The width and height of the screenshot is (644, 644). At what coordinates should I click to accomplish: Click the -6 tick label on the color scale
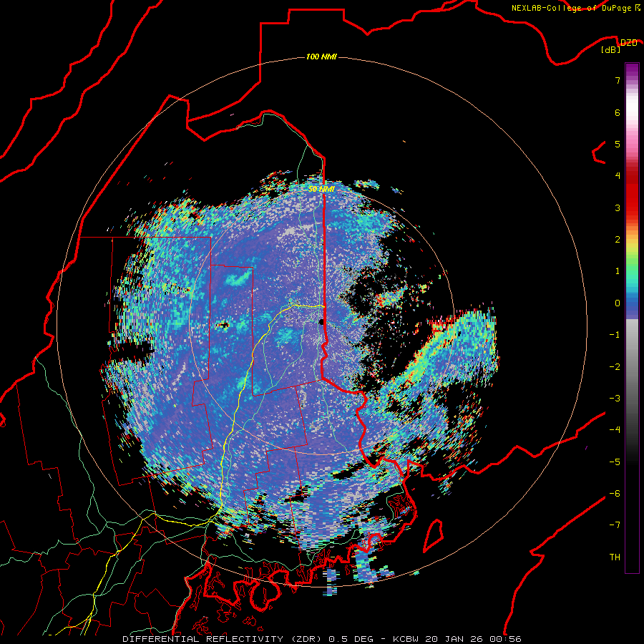615,494
